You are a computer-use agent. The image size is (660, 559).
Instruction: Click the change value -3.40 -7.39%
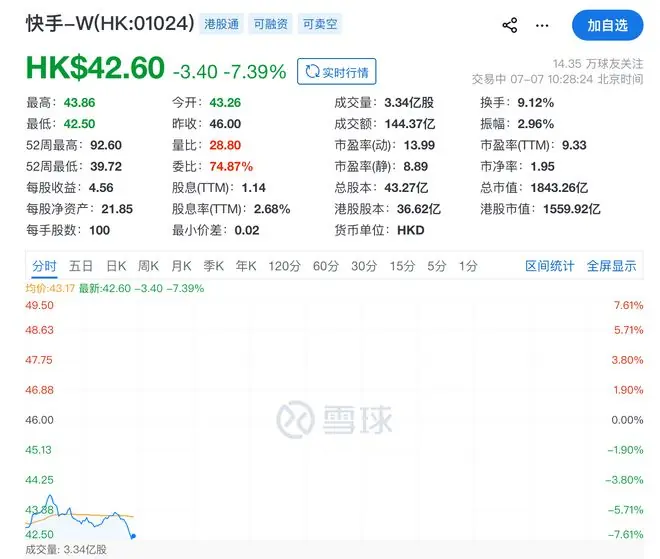click(x=229, y=72)
